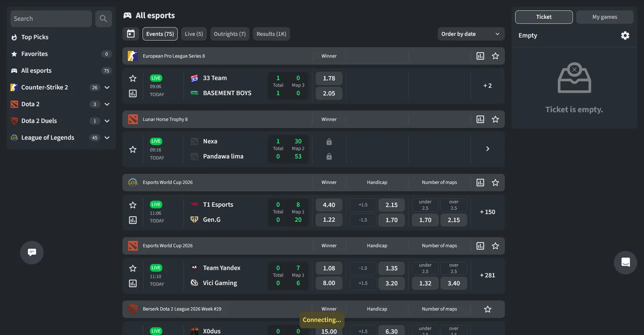The width and height of the screenshot is (644, 335).
Task: Open the support widget on right
Action: tap(626, 262)
